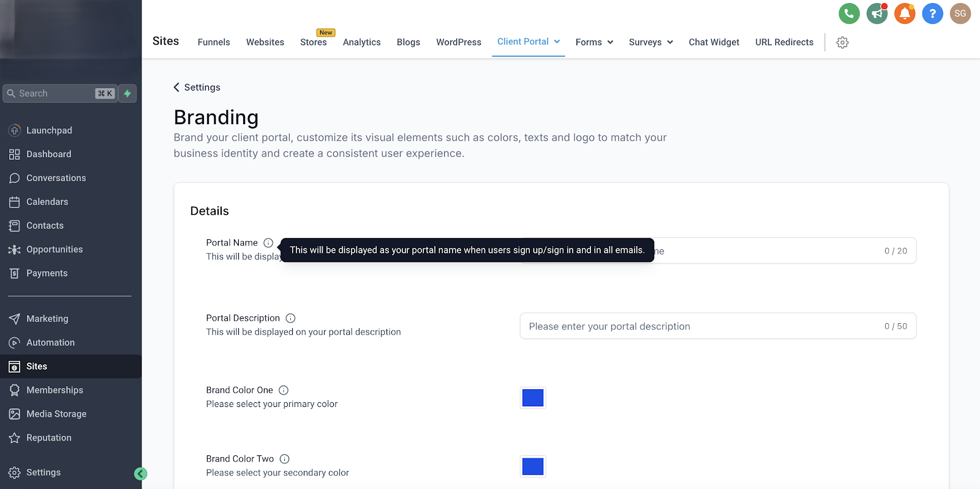The height and width of the screenshot is (489, 980).
Task: Switch to the Blogs tab
Action: click(409, 42)
